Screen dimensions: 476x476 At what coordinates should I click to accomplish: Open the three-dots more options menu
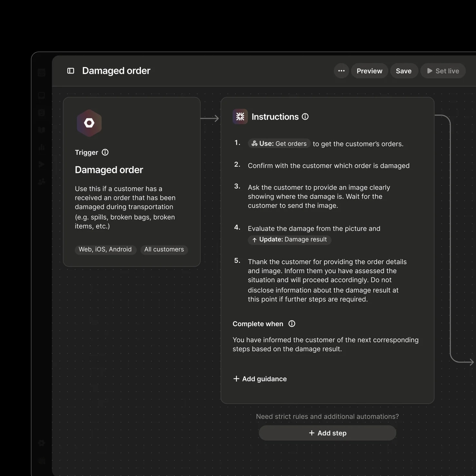(342, 71)
